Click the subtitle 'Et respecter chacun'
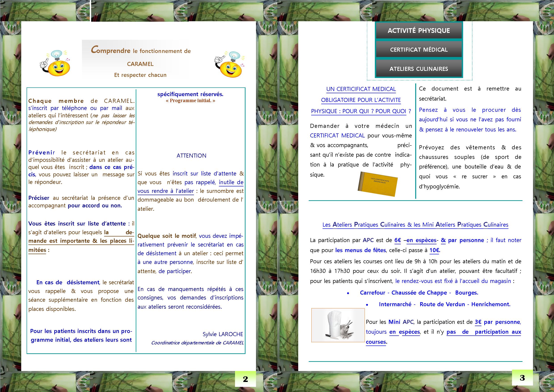Screen dimensions: 554x392 pos(140,75)
